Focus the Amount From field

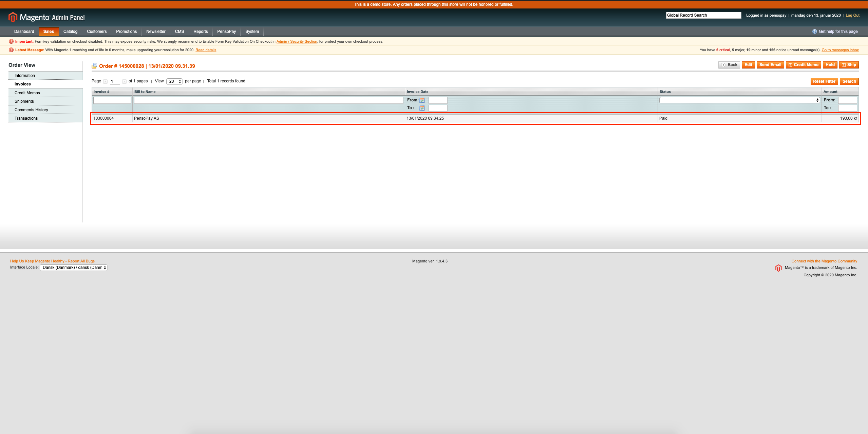(x=847, y=100)
